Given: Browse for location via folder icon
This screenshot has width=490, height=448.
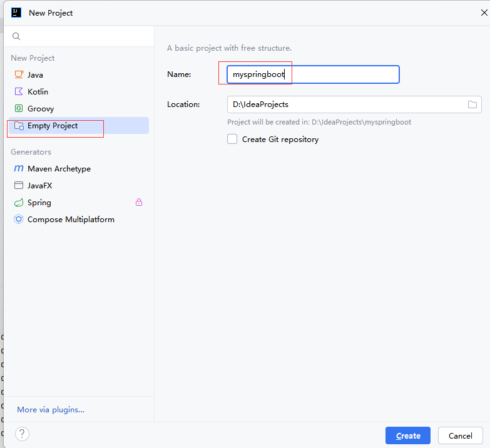Looking at the screenshot, I should tap(472, 104).
